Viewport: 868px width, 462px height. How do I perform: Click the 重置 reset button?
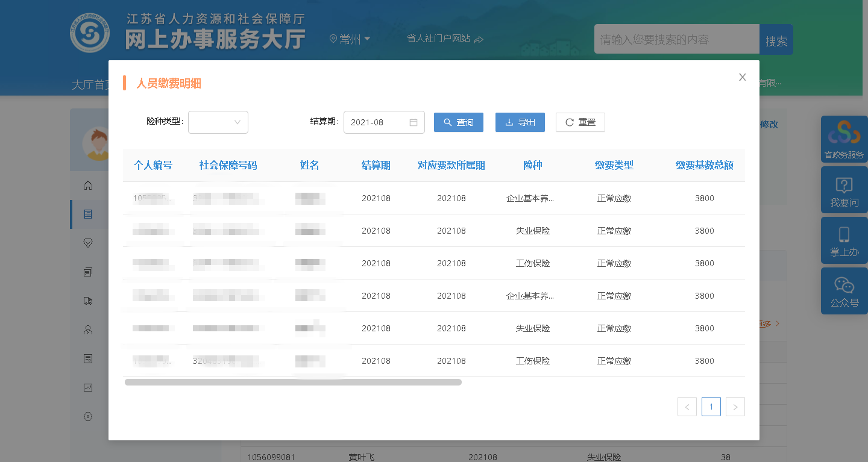tap(580, 122)
